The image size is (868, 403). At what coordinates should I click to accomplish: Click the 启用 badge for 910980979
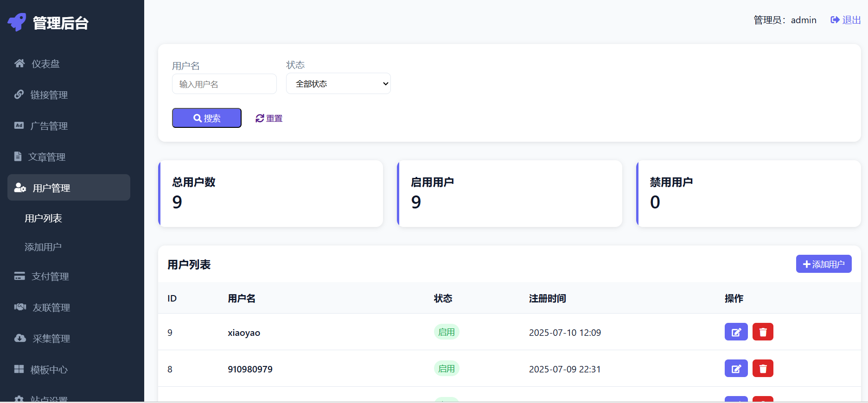[447, 368]
